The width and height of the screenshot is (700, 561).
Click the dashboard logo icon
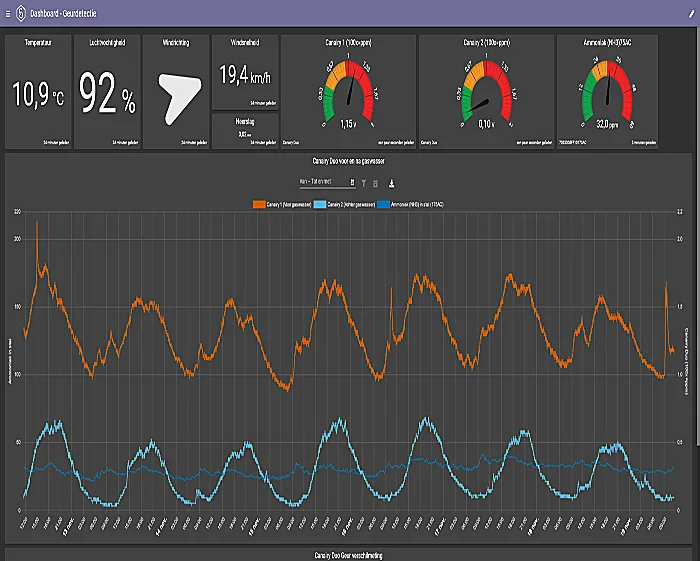click(x=21, y=13)
